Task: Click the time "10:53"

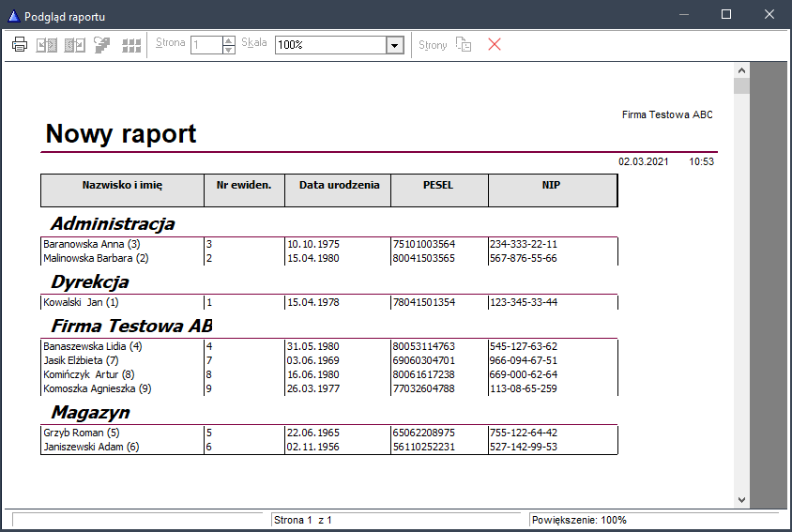Action: coord(701,161)
